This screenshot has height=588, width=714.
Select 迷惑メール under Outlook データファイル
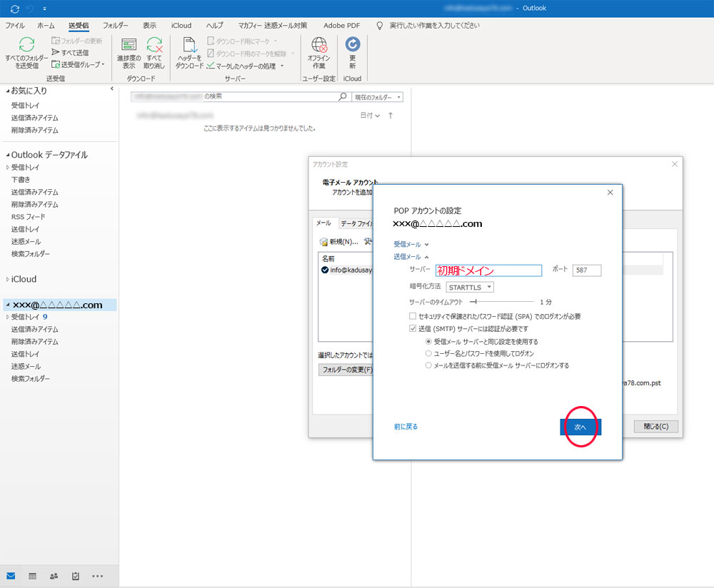[x=26, y=242]
